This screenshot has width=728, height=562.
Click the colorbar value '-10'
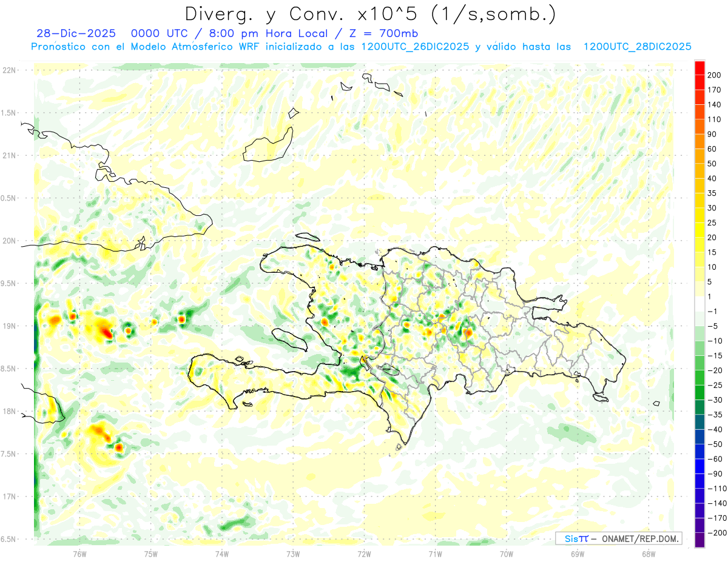click(715, 341)
